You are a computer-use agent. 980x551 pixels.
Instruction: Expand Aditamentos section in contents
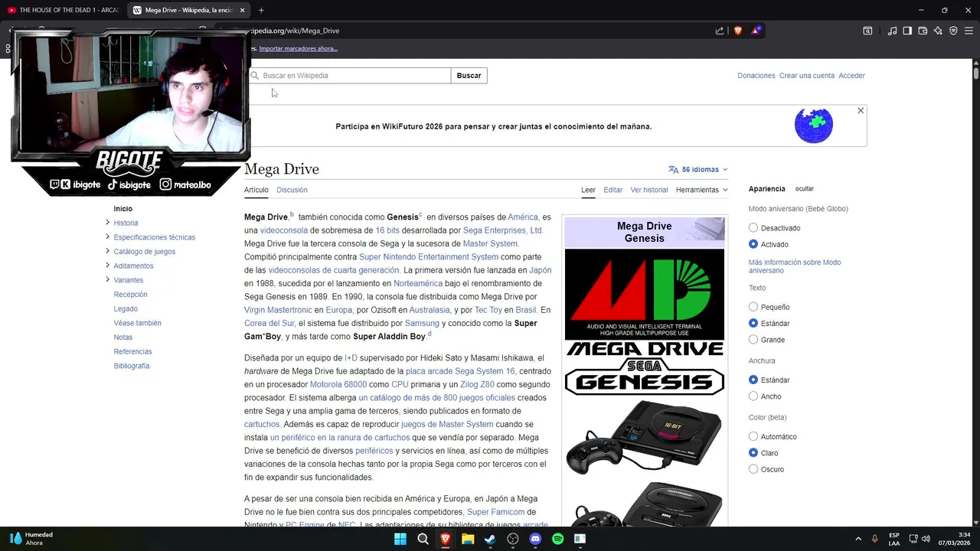pyautogui.click(x=107, y=266)
